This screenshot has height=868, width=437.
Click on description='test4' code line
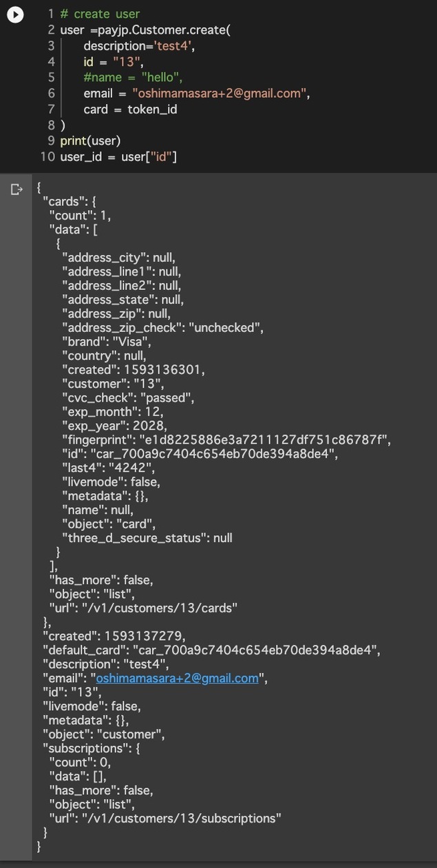click(133, 45)
